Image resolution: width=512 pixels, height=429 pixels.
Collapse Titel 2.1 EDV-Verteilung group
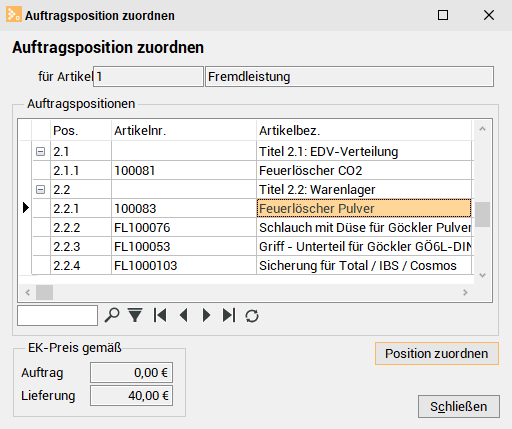(x=40, y=152)
